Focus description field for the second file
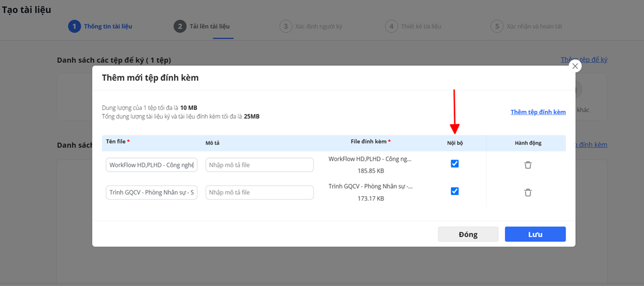The width and height of the screenshot is (644, 286). [259, 192]
